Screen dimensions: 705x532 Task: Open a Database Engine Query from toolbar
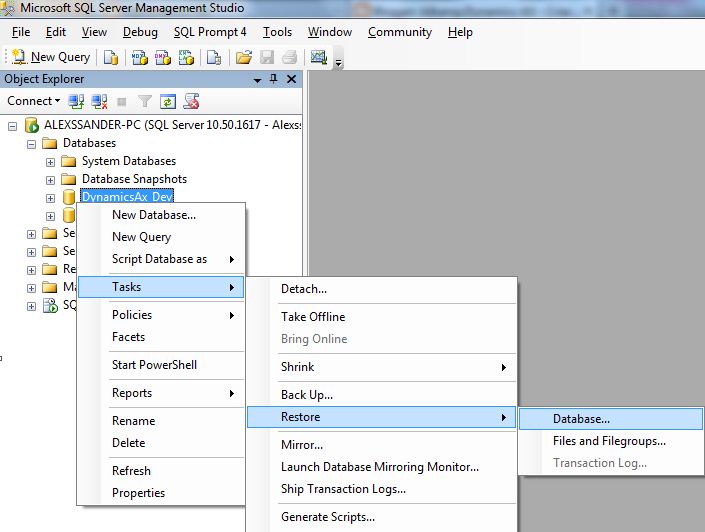pyautogui.click(x=111, y=58)
